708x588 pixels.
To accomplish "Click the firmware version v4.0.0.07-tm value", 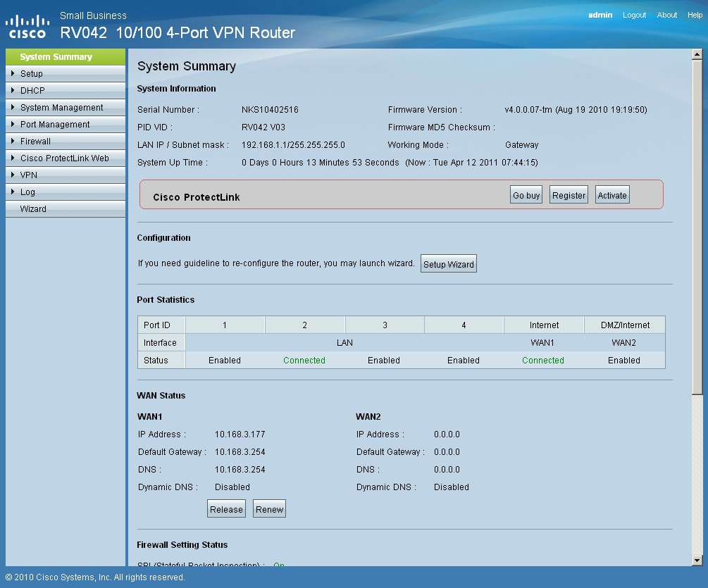I will click(x=576, y=110).
